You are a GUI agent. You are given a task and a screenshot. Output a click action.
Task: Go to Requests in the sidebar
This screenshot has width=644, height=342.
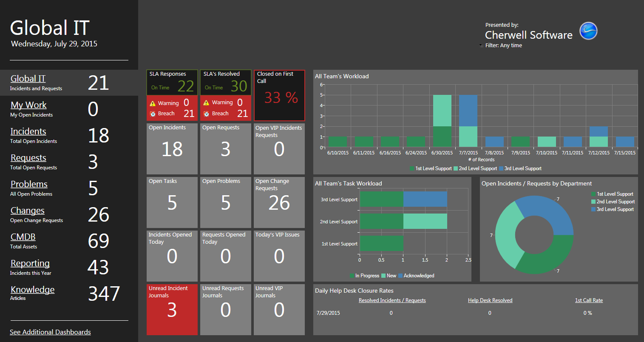pyautogui.click(x=28, y=158)
